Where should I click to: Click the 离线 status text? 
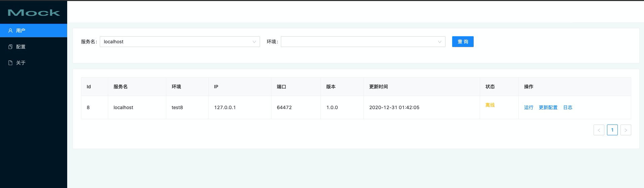click(490, 105)
